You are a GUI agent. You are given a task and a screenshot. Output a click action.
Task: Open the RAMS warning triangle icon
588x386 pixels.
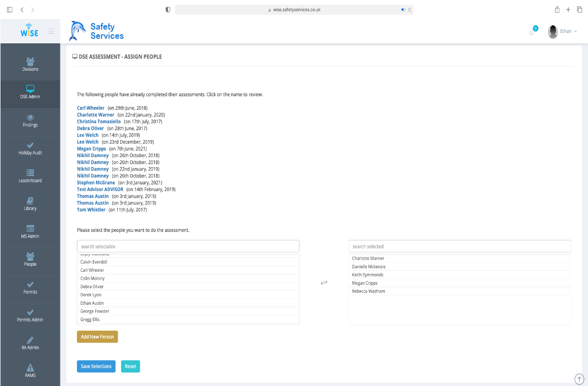point(30,368)
